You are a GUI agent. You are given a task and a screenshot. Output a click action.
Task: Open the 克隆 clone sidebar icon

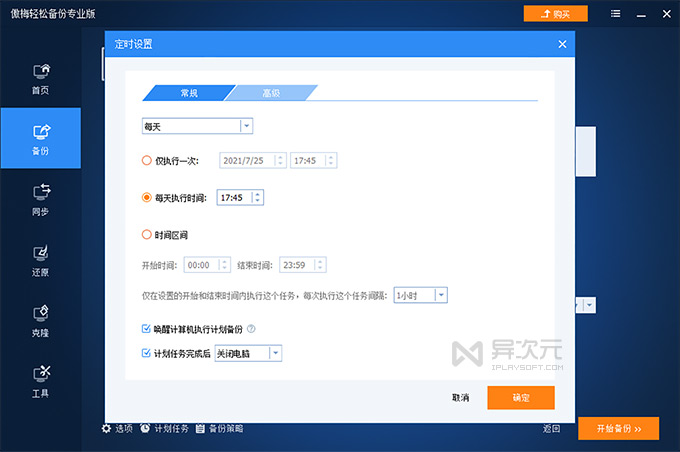click(41, 321)
